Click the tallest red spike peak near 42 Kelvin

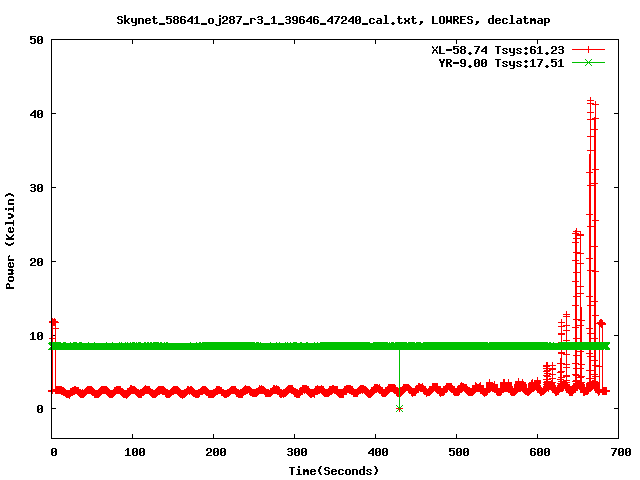[591, 100]
